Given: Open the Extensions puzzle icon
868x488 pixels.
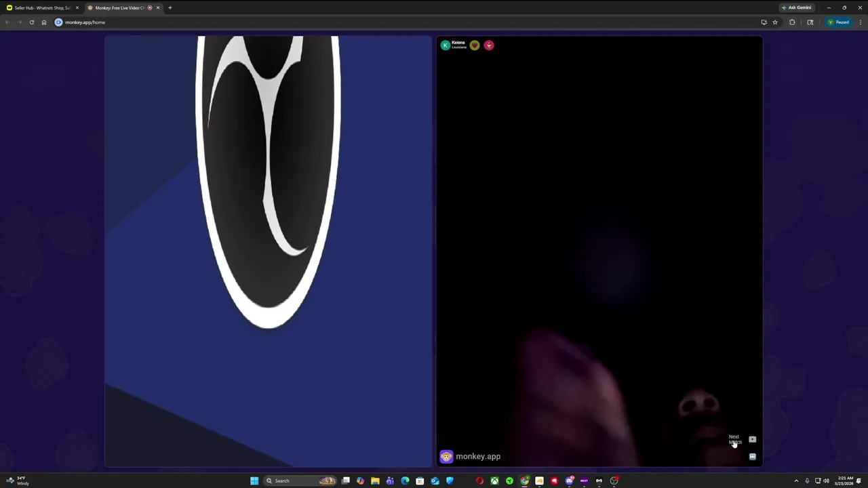Looking at the screenshot, I should (792, 22).
